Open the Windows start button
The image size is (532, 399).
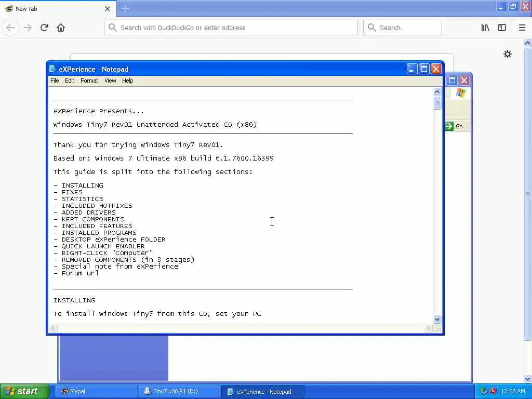tap(24, 391)
